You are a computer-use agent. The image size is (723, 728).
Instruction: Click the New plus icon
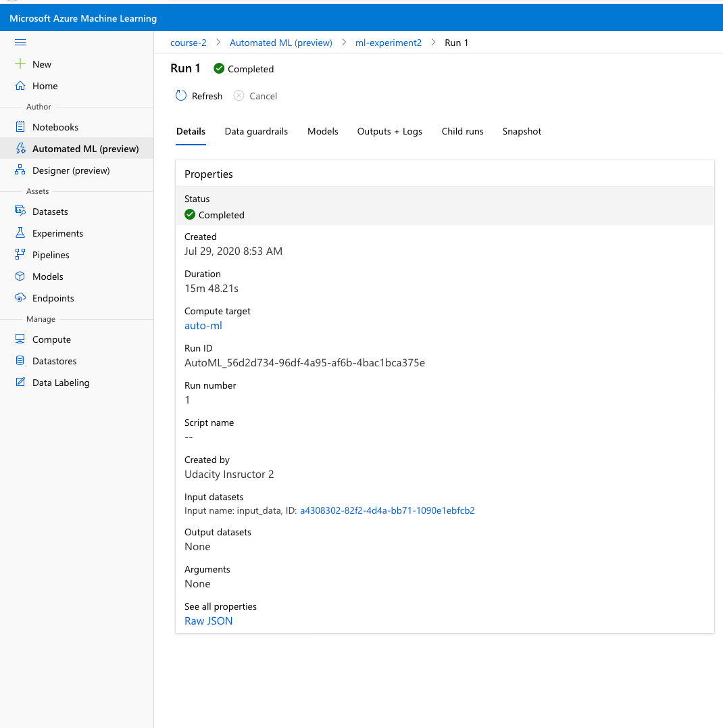coord(20,64)
